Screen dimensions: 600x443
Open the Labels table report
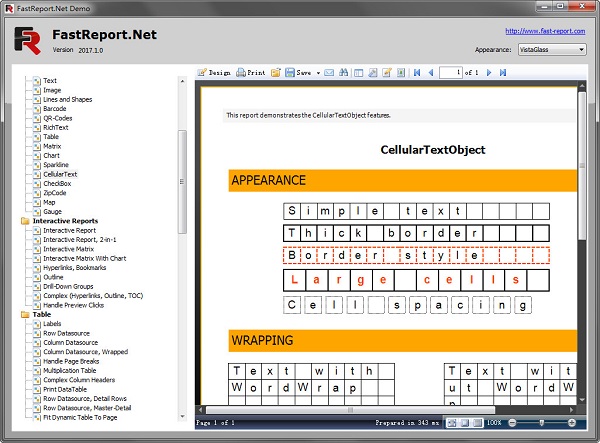coord(52,324)
